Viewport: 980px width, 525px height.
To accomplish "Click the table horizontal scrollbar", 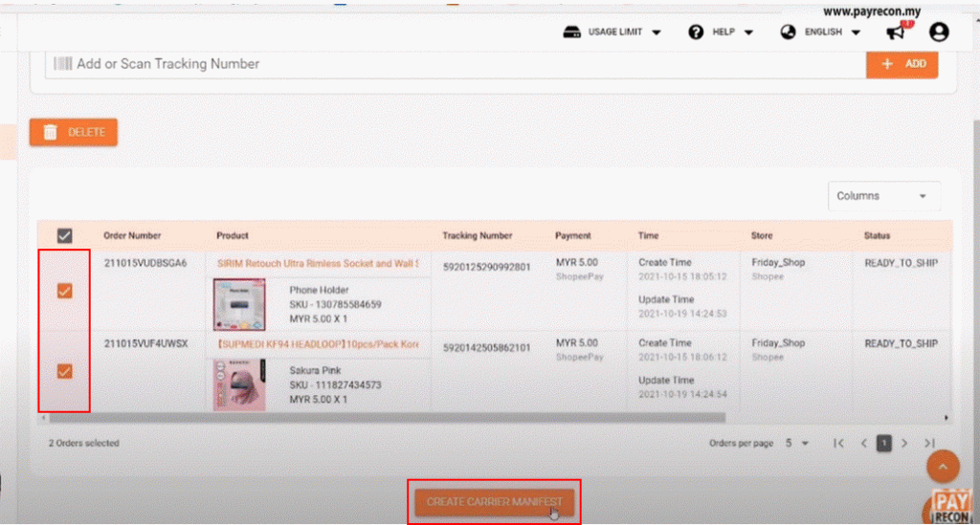I will [x=388, y=418].
